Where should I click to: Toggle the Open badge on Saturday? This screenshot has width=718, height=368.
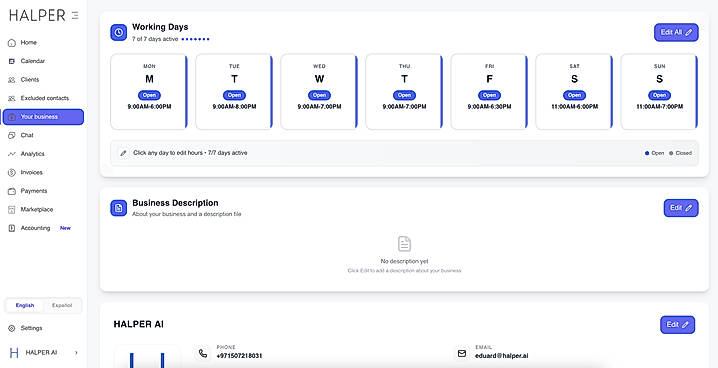click(x=574, y=95)
